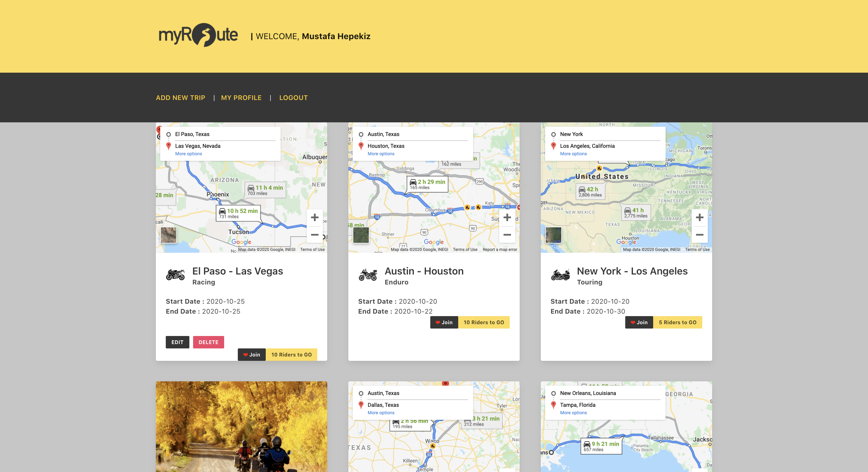The width and height of the screenshot is (868, 472).
Task: Click Houston, Texas destination pin icon
Action: click(x=361, y=146)
